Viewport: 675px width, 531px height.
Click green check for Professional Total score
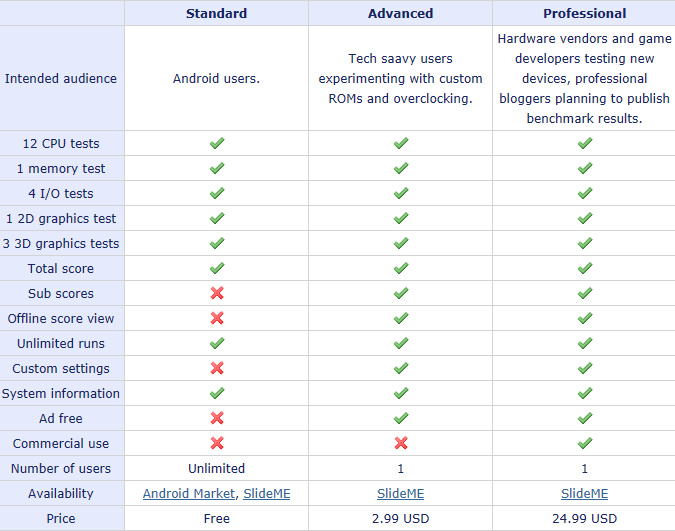(585, 269)
